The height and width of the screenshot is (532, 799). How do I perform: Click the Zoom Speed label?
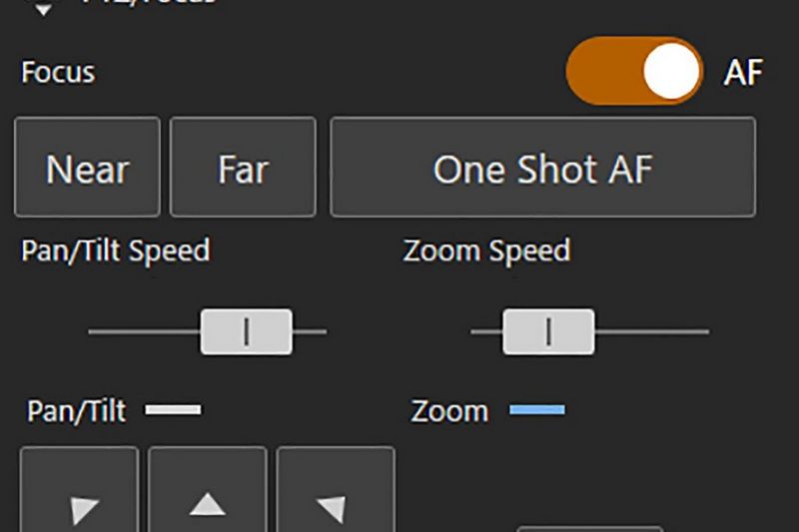pos(486,250)
